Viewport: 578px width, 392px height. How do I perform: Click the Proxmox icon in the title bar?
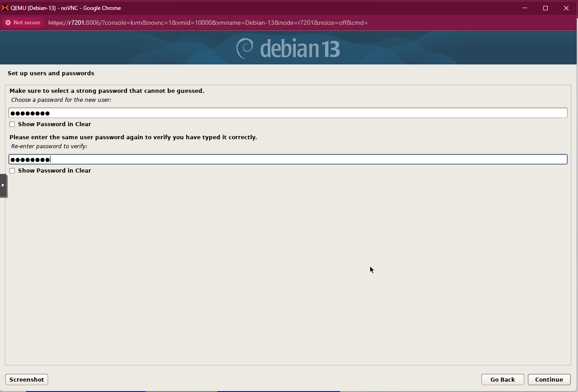pyautogui.click(x=5, y=8)
